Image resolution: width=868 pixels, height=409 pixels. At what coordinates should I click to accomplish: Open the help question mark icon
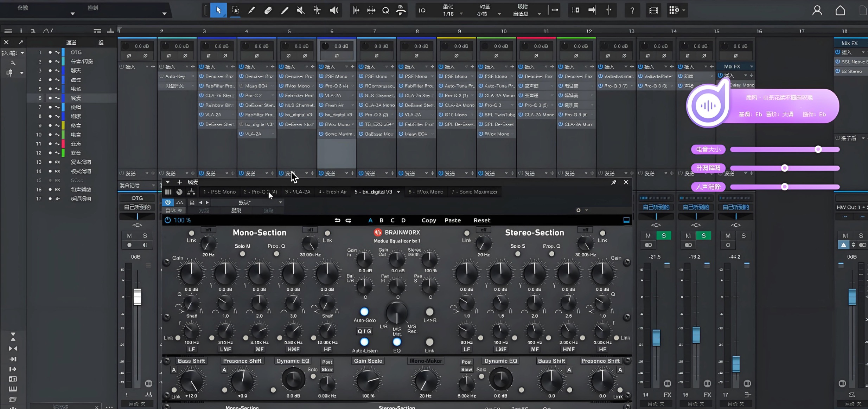click(x=632, y=11)
